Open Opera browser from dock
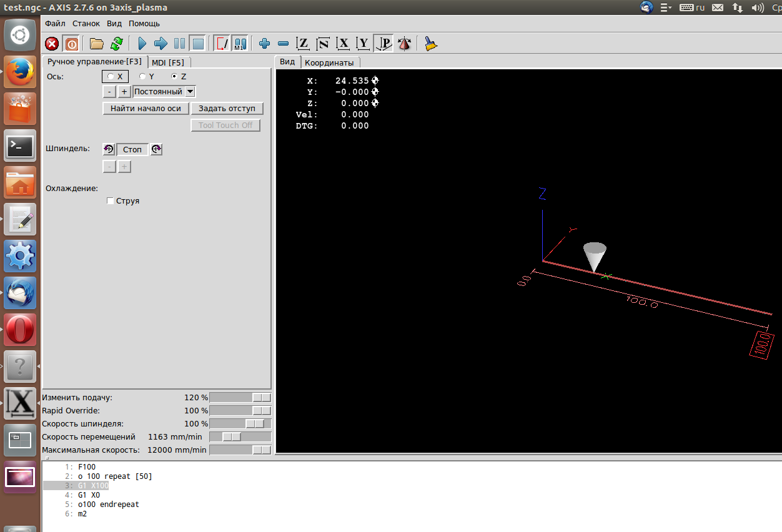Image resolution: width=782 pixels, height=532 pixels. point(20,330)
